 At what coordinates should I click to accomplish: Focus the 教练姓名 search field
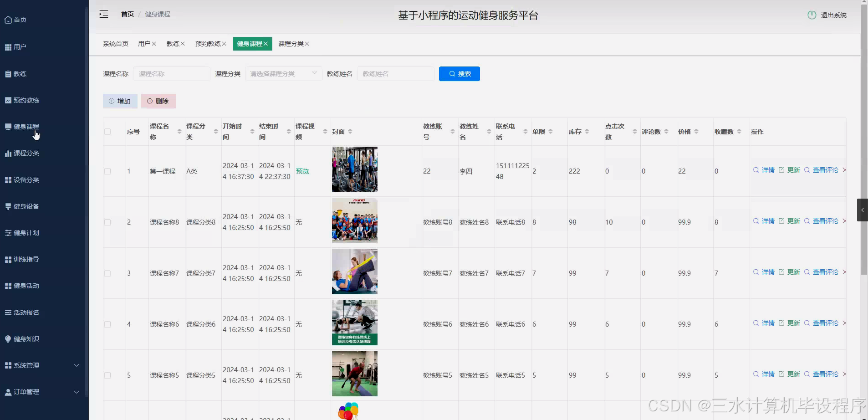[x=395, y=74]
